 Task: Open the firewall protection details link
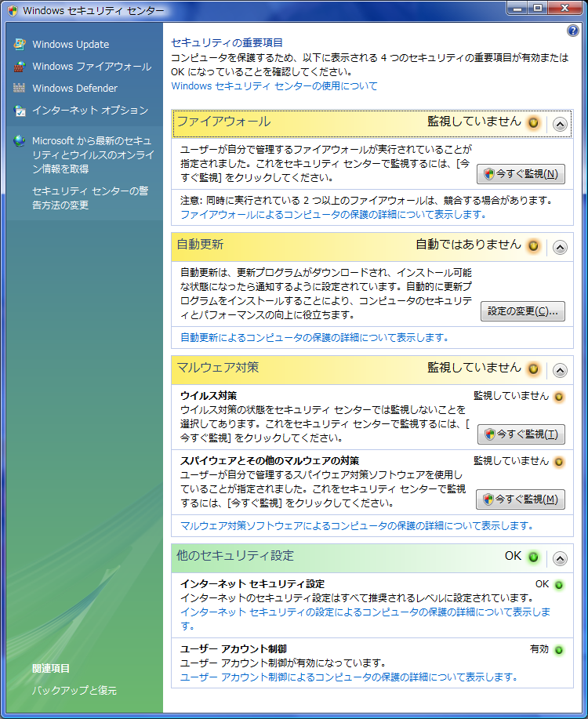pos(333,215)
